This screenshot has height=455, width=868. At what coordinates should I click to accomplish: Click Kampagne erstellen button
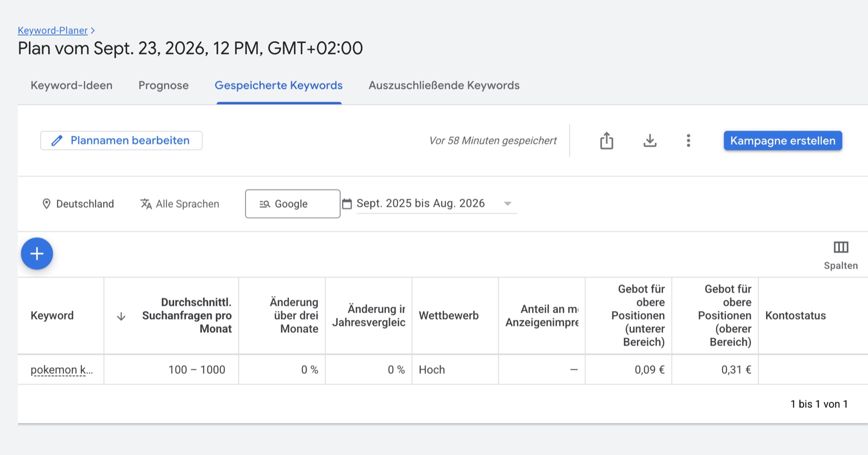pyautogui.click(x=783, y=141)
